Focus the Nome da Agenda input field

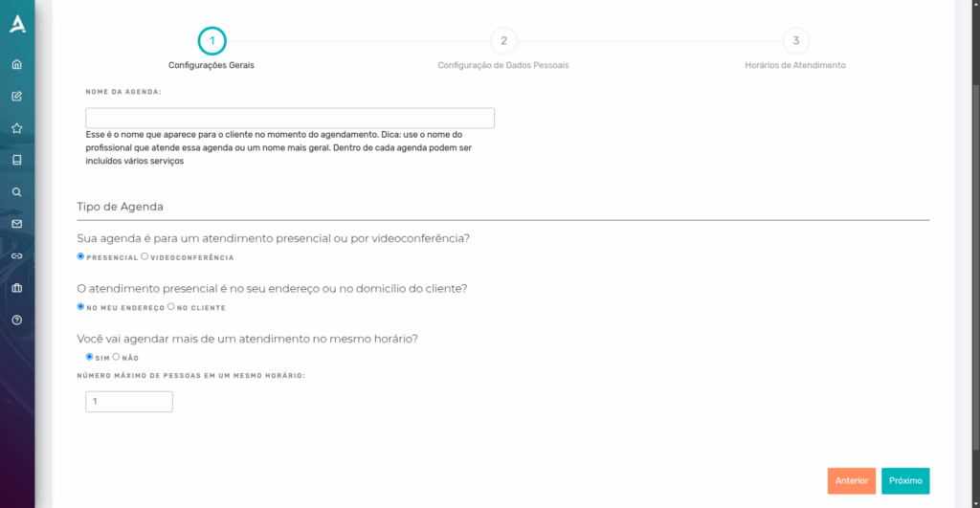point(290,118)
